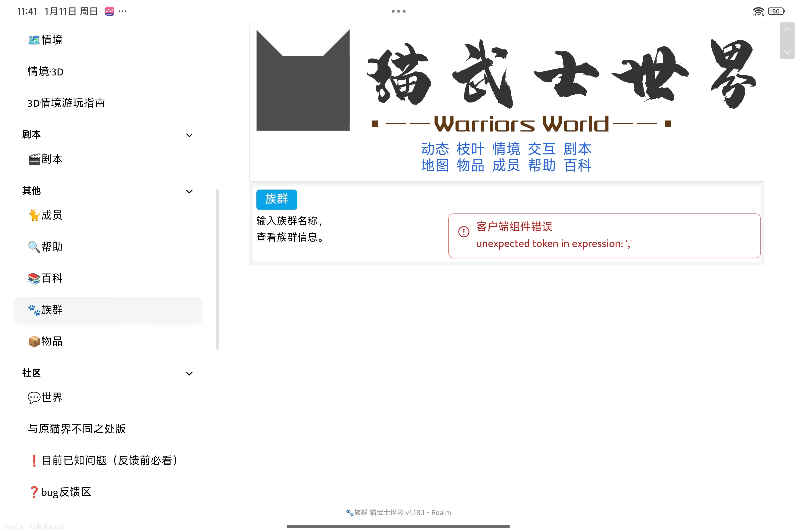Collapse the 剧本 sidebar section
This screenshot has height=532, width=797.
pyautogui.click(x=189, y=135)
